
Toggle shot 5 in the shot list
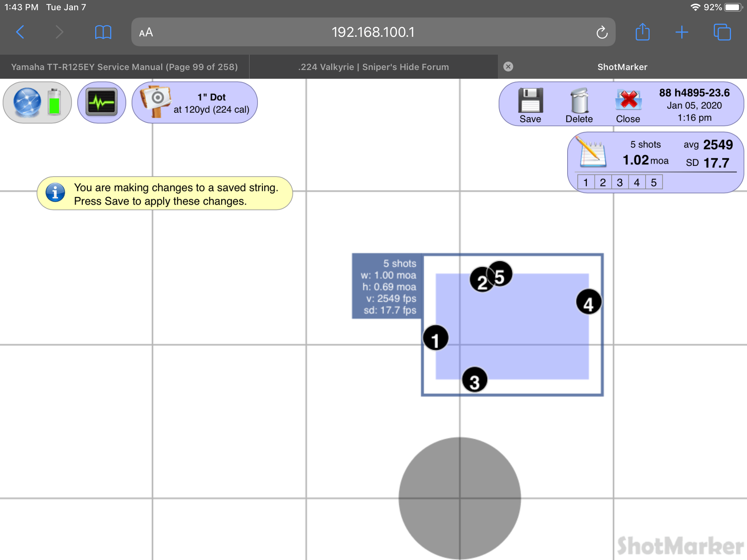pos(654,182)
